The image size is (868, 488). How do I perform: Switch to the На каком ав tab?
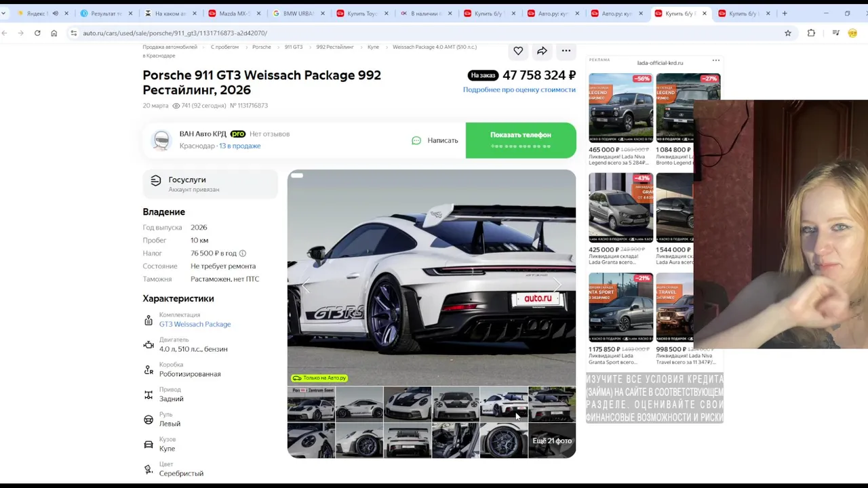[170, 13]
